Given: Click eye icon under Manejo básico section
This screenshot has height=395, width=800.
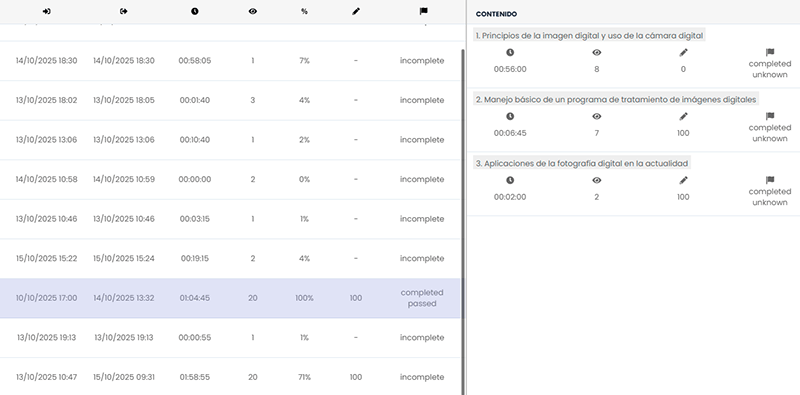Looking at the screenshot, I should [x=596, y=116].
